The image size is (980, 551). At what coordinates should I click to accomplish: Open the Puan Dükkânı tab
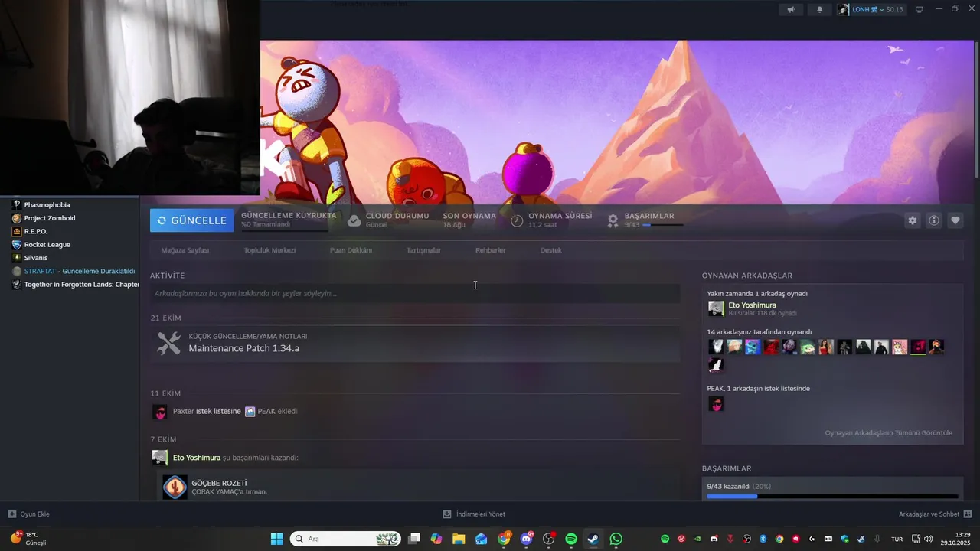click(351, 250)
